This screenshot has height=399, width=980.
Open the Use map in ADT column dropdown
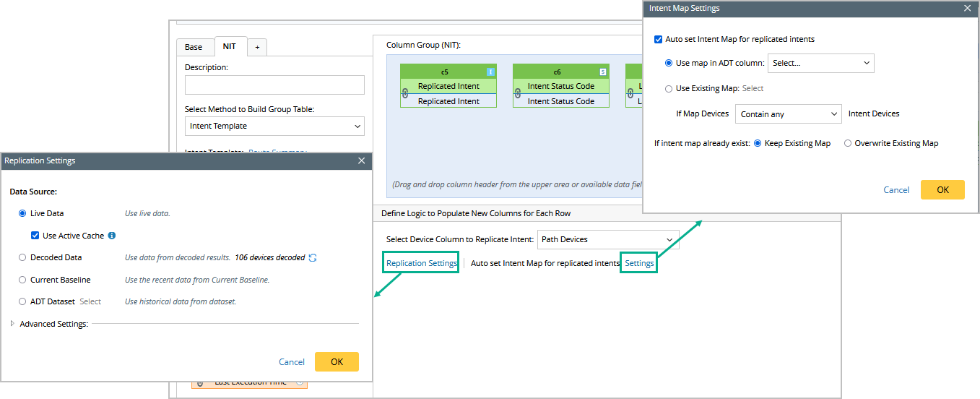point(821,63)
